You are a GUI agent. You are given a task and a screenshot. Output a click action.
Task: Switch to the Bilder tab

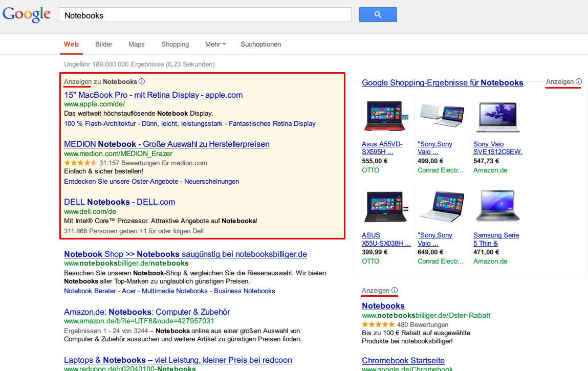[103, 45]
